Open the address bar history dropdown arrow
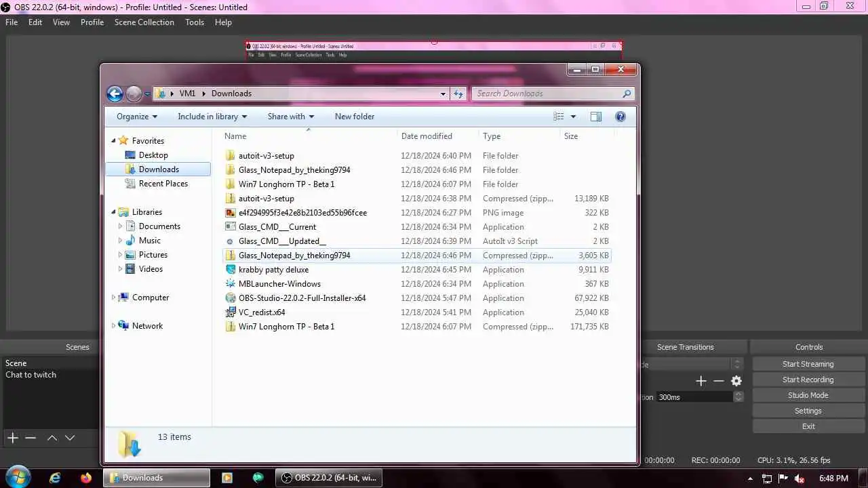The image size is (868, 488). point(443,94)
